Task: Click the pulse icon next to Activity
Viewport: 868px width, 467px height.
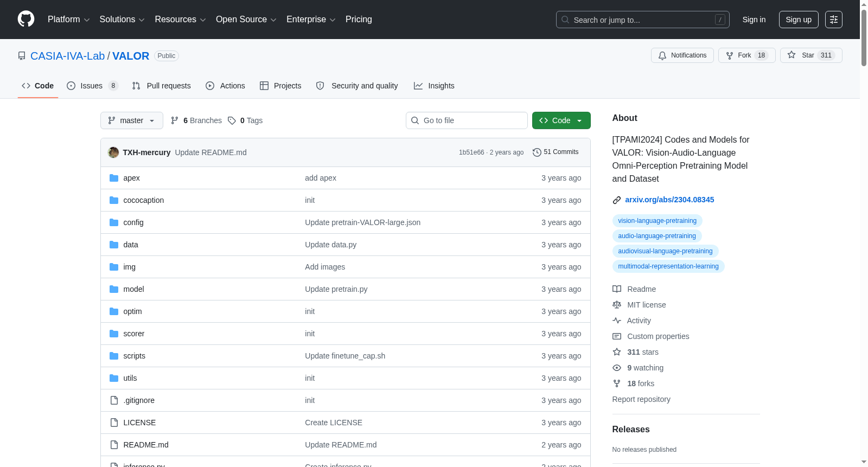Action: [x=617, y=321]
